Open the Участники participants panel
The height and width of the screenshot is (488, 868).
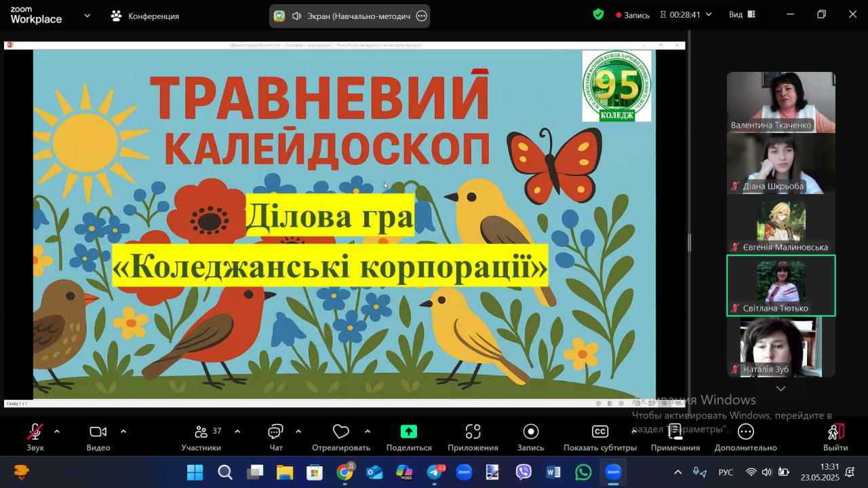pos(201,436)
